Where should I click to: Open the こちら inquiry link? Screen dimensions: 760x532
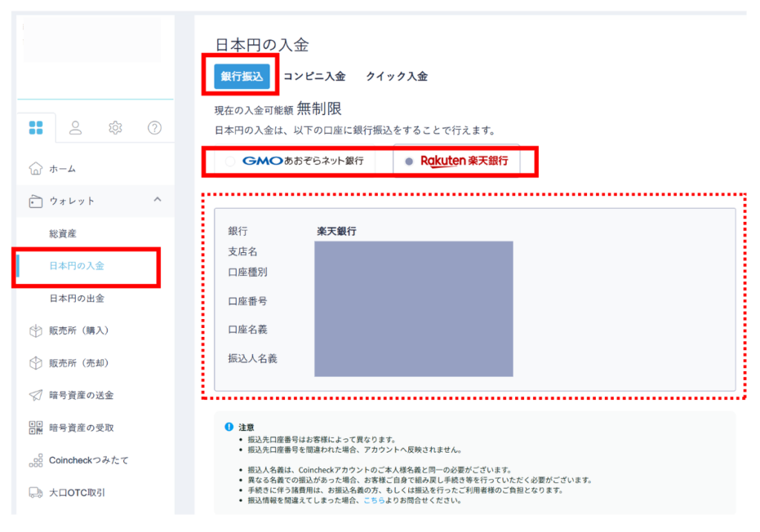[x=373, y=500]
